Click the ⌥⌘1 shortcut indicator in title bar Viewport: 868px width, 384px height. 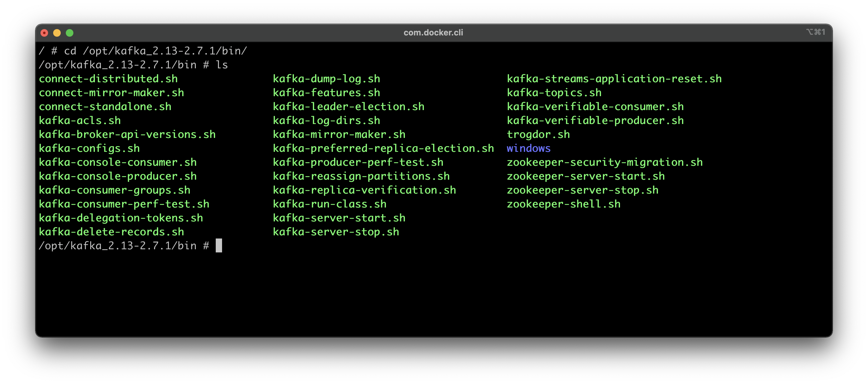(815, 32)
